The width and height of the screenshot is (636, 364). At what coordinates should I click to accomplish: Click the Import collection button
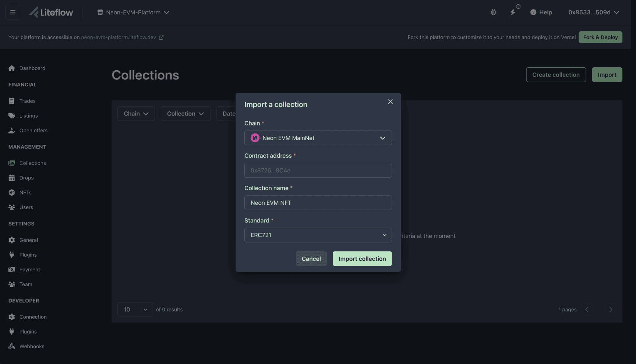coord(362,258)
